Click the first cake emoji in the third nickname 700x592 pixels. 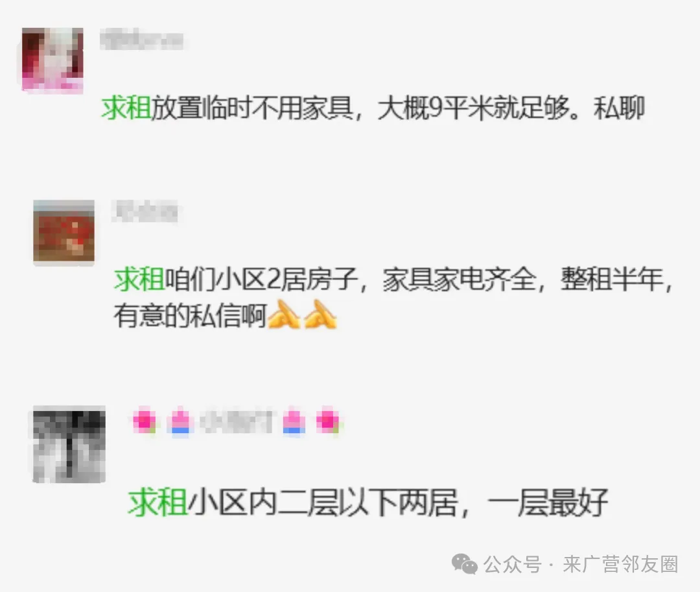coord(180,421)
